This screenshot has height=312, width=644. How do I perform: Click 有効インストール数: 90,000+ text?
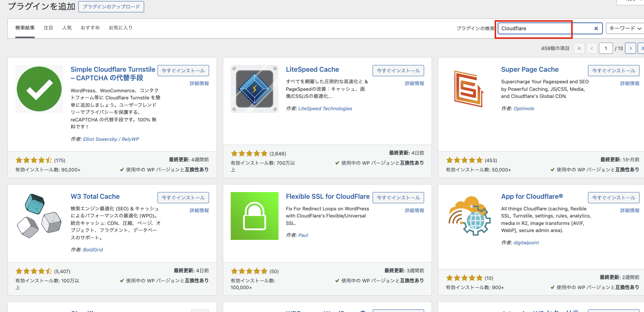pos(48,170)
